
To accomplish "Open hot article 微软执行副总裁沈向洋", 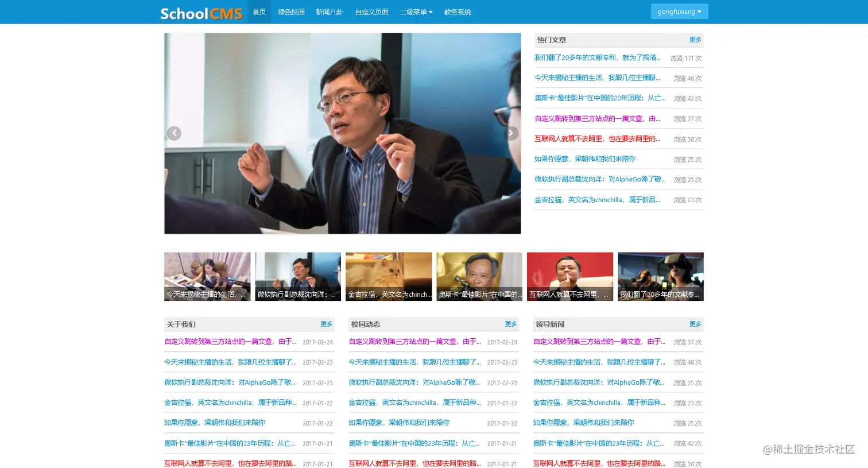I will coord(600,179).
